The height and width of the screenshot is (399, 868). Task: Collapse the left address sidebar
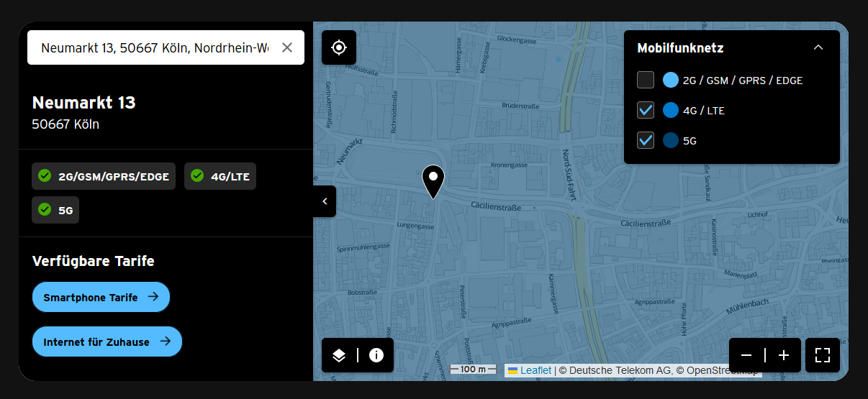(325, 201)
